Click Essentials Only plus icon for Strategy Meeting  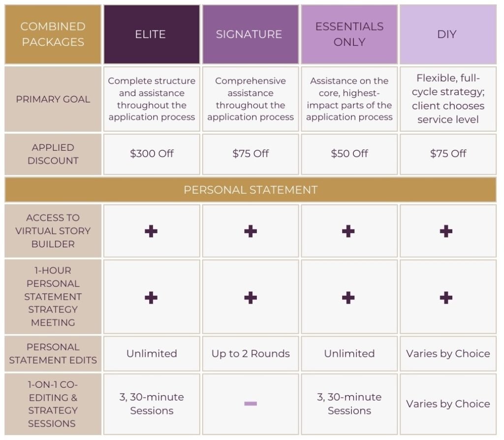348,297
